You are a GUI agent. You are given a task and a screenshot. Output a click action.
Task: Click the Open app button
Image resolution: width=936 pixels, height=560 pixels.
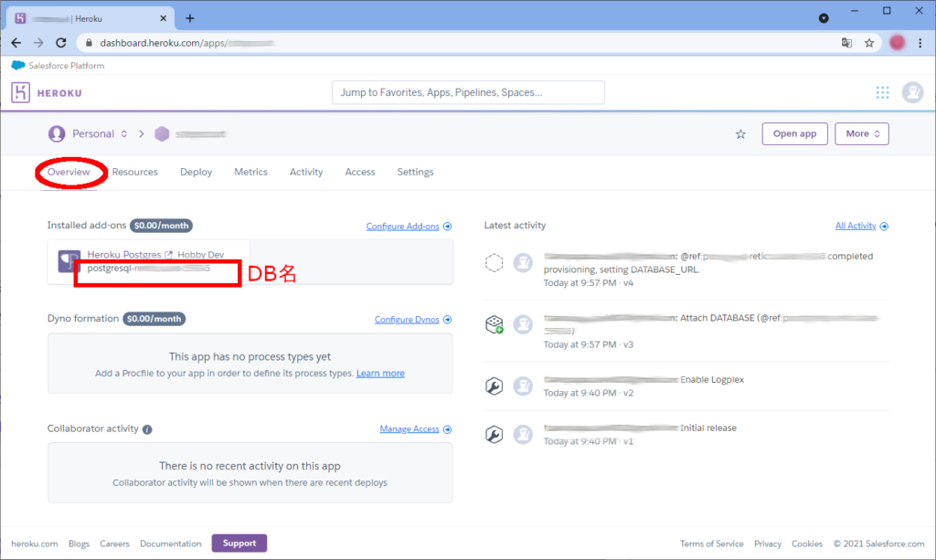pyautogui.click(x=793, y=133)
